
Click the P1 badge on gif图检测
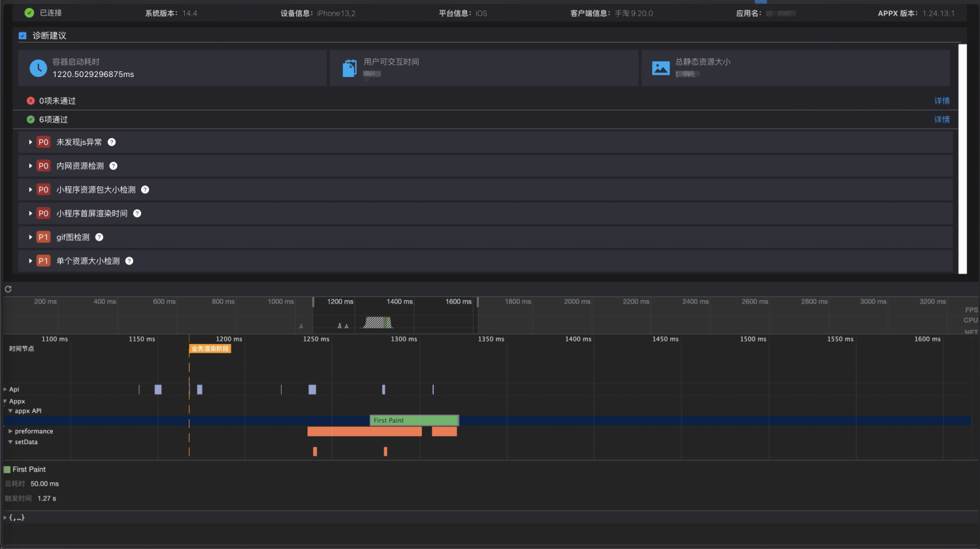coord(43,237)
